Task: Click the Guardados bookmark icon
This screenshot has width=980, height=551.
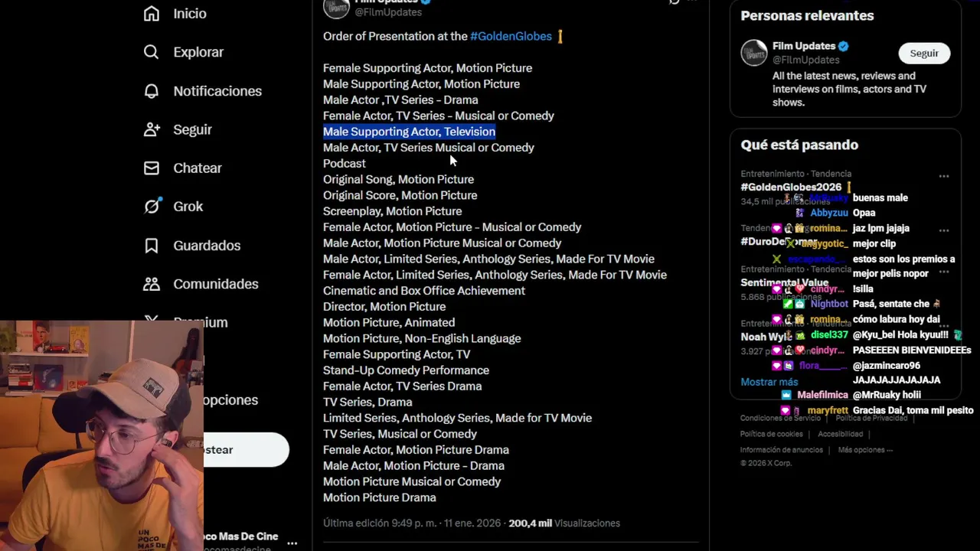Action: (152, 245)
